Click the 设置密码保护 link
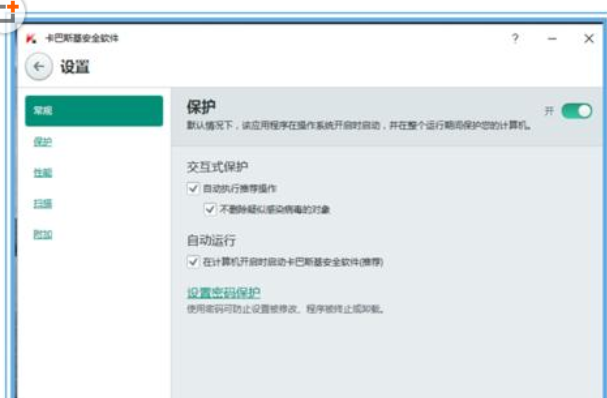Viewport: 607px width, 398px height. click(223, 293)
